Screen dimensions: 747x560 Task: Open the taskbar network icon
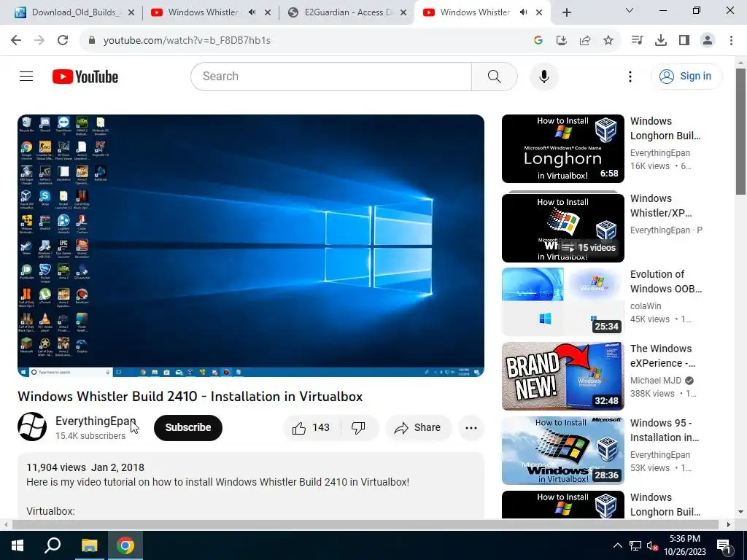point(635,546)
